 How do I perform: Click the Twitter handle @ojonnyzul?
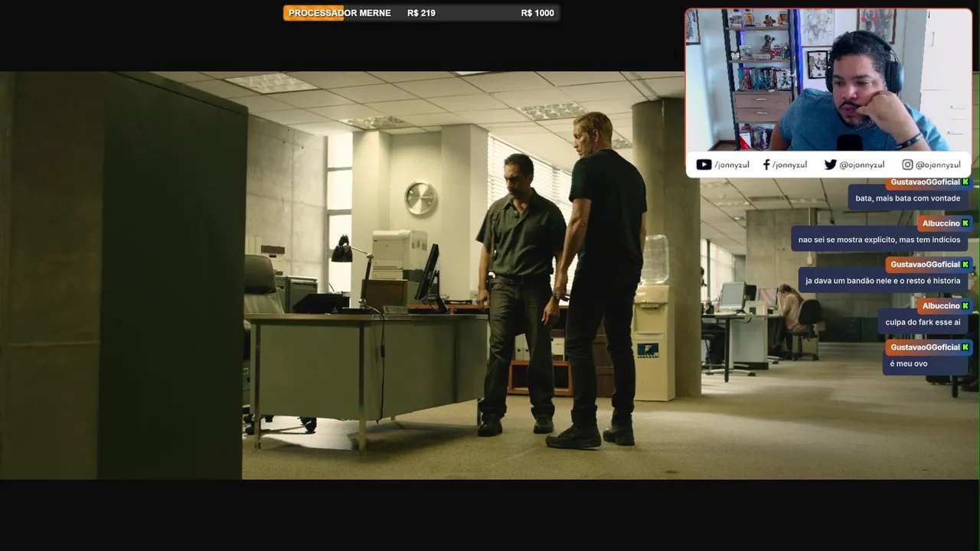click(862, 165)
